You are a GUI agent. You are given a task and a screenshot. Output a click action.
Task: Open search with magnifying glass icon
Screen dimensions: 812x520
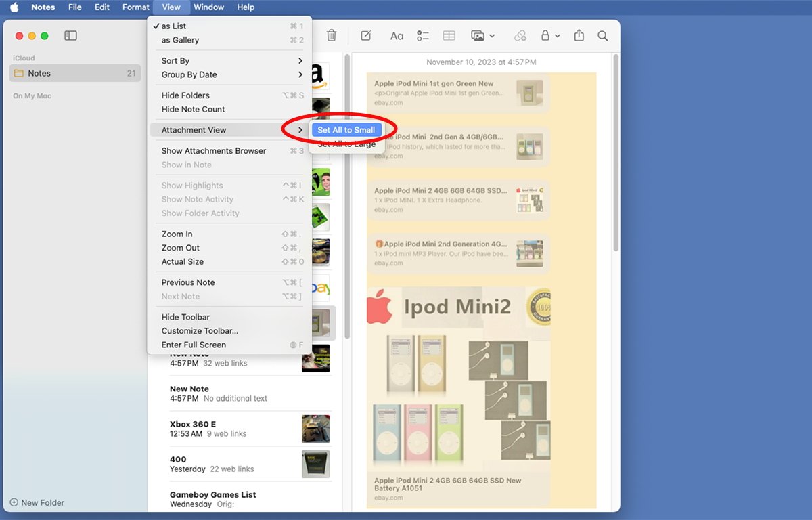pos(602,36)
